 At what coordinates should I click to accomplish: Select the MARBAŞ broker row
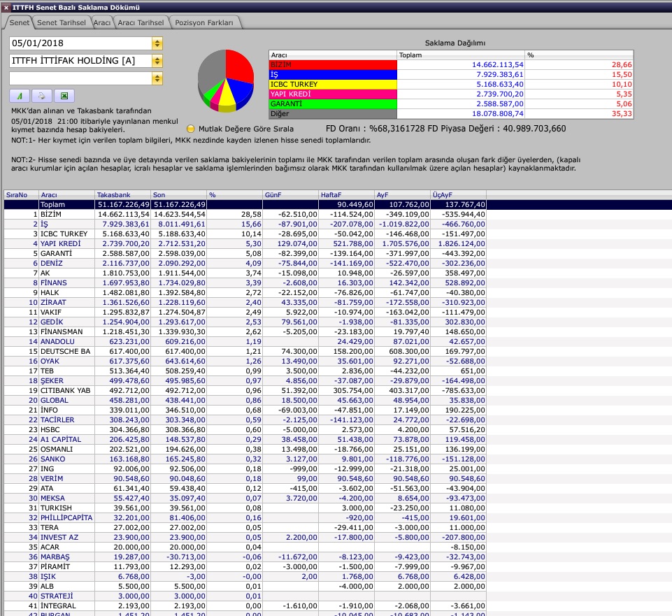(245, 557)
